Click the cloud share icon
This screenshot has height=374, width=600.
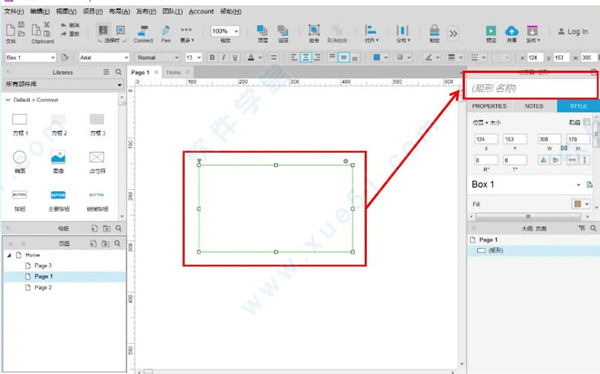point(512,31)
